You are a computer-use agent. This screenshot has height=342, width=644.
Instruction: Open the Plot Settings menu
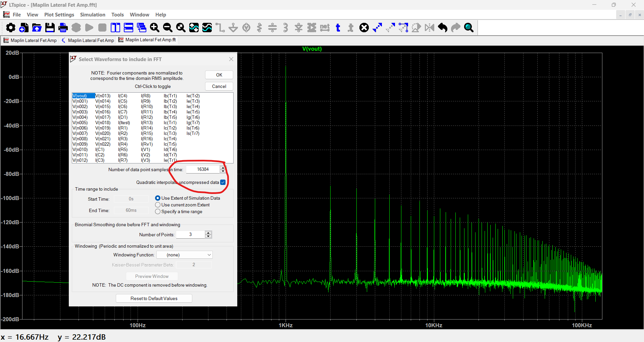click(59, 15)
